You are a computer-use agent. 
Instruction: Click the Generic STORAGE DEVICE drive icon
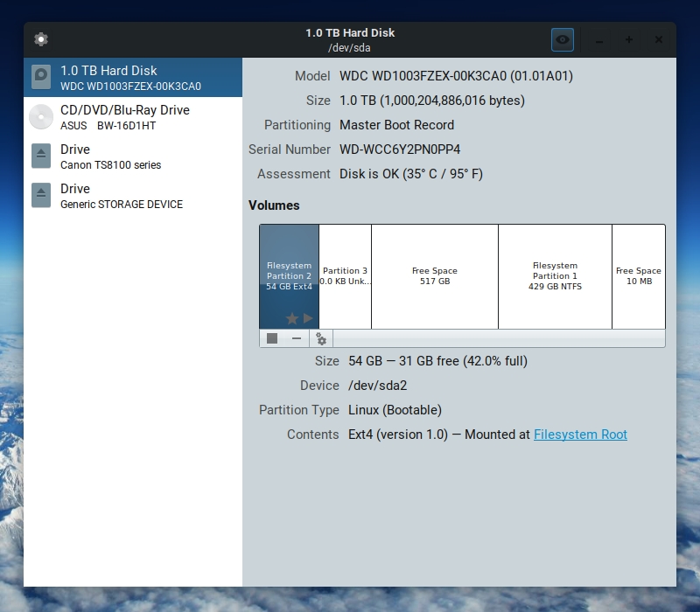[41, 195]
